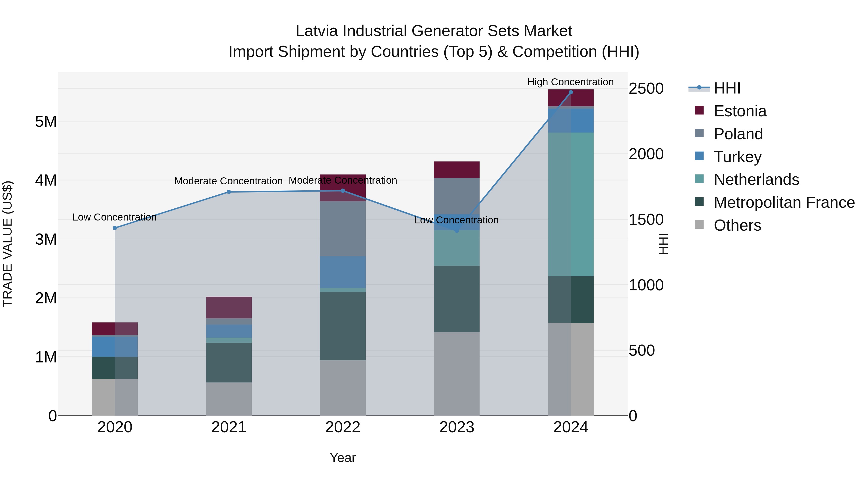The width and height of the screenshot is (868, 488).
Task: Click the 2023 Netherlands bar segment
Action: click(457, 248)
